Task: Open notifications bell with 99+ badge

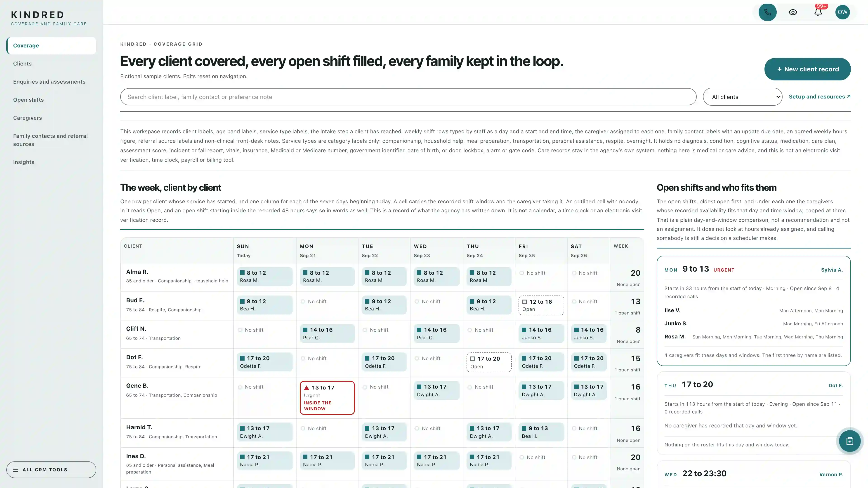Action: (x=818, y=12)
